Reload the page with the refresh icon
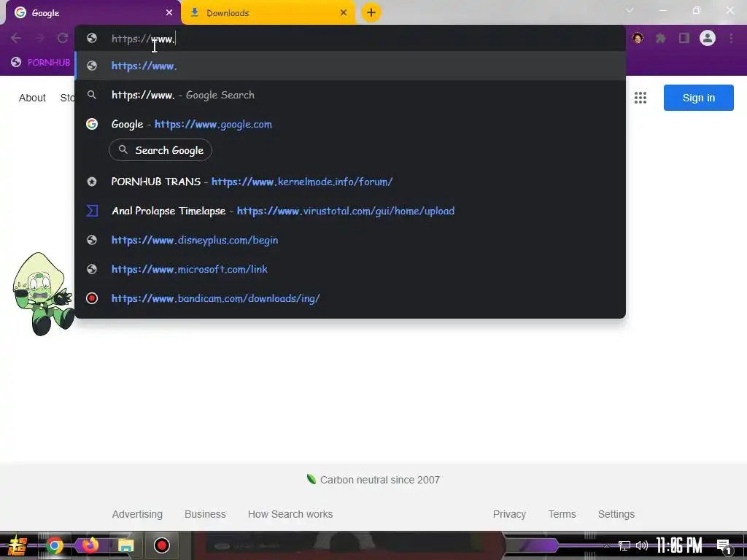The height and width of the screenshot is (560, 747). pyautogui.click(x=63, y=38)
